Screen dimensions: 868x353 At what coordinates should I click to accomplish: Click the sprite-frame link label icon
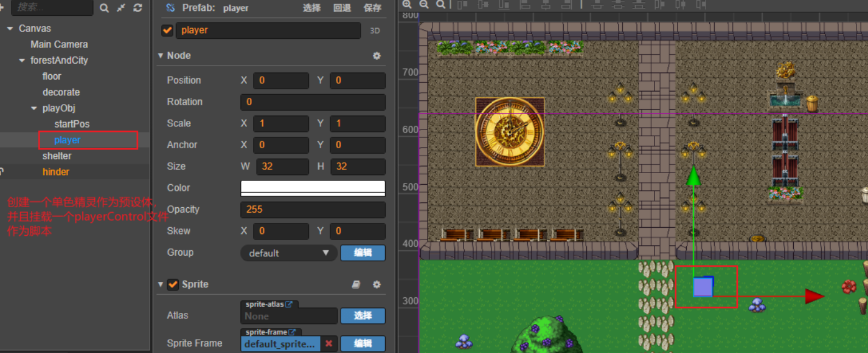[x=293, y=332]
